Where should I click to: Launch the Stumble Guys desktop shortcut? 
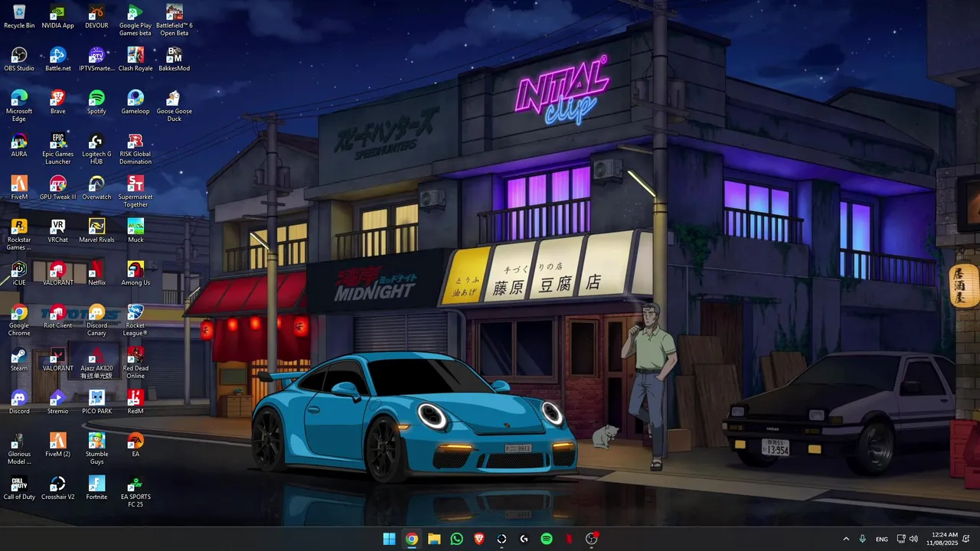[x=96, y=449]
